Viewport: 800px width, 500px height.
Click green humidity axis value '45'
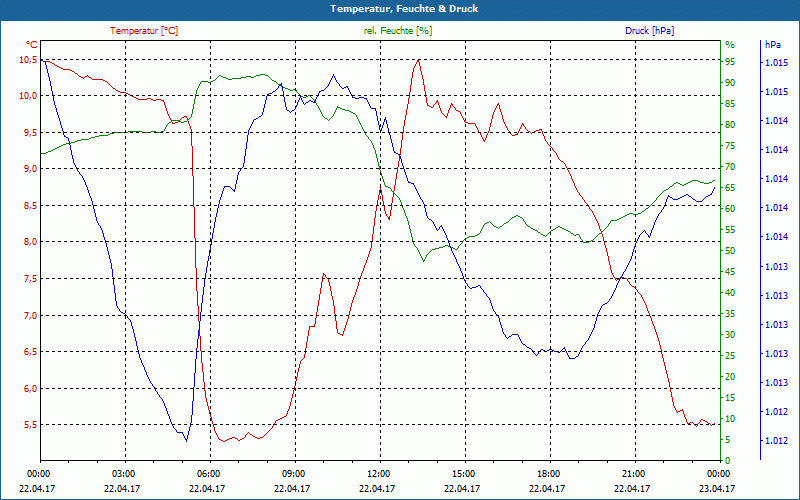point(730,272)
